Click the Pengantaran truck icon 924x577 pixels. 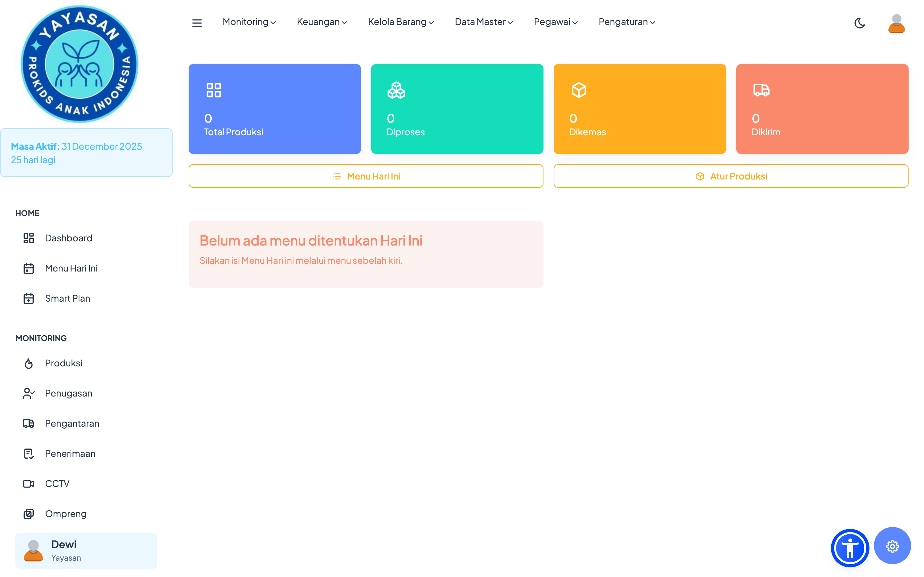[x=29, y=423]
